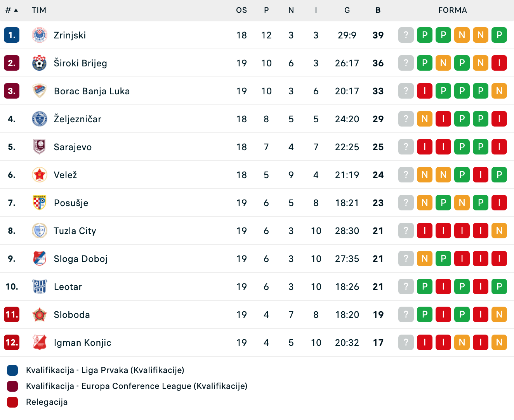
Task: Click the Široki Brijeg club crest
Action: coord(39,63)
